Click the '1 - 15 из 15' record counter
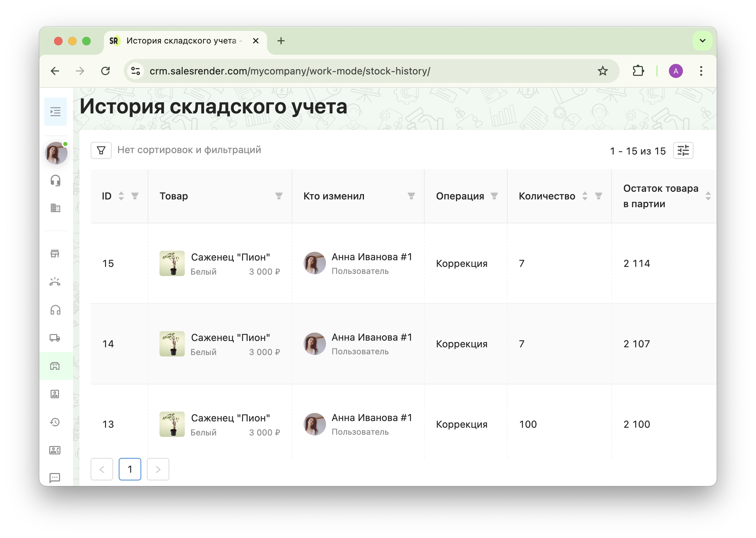Screen dimensions: 756x538 638,151
